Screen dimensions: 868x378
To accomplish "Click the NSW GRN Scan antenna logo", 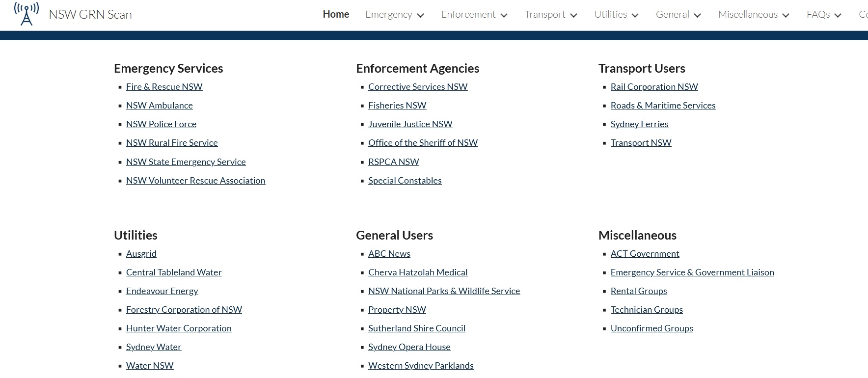I will tap(27, 14).
